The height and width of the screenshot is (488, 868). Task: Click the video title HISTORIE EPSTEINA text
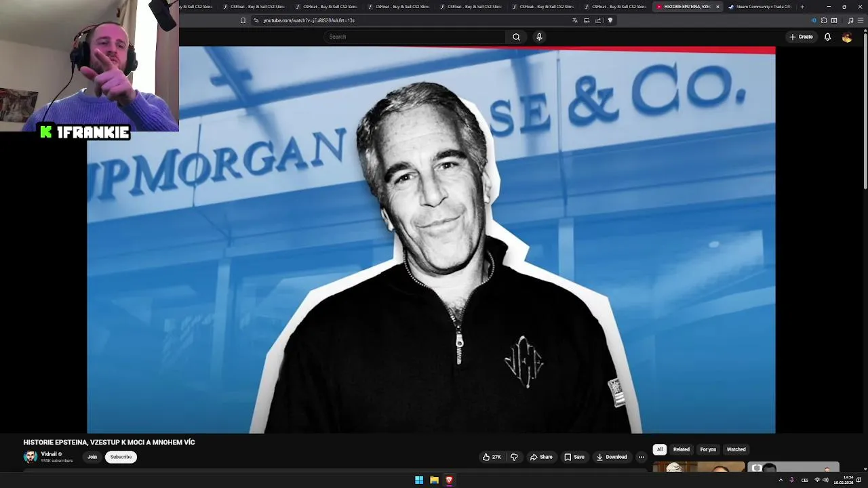pyautogui.click(x=109, y=442)
